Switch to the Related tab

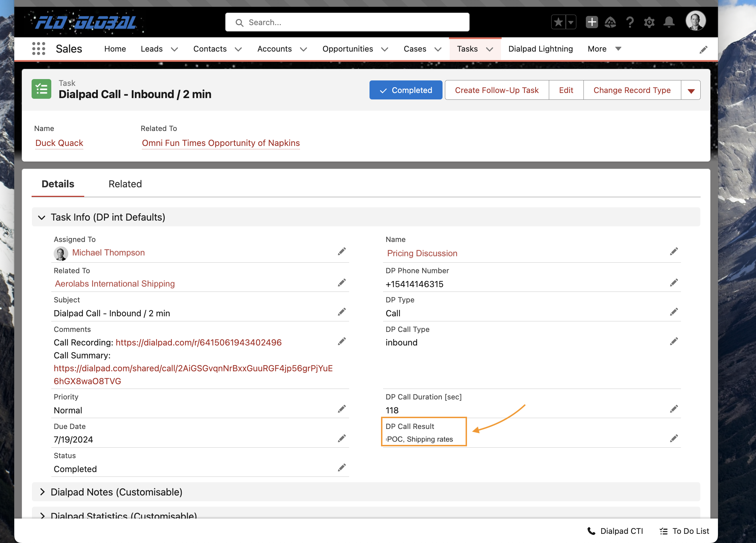[125, 184]
